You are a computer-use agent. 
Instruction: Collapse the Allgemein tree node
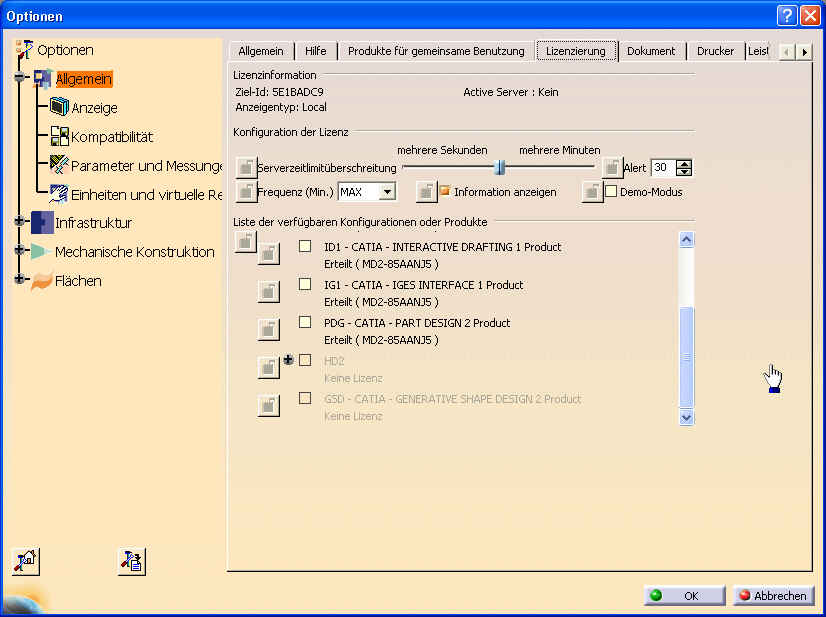(x=20, y=77)
